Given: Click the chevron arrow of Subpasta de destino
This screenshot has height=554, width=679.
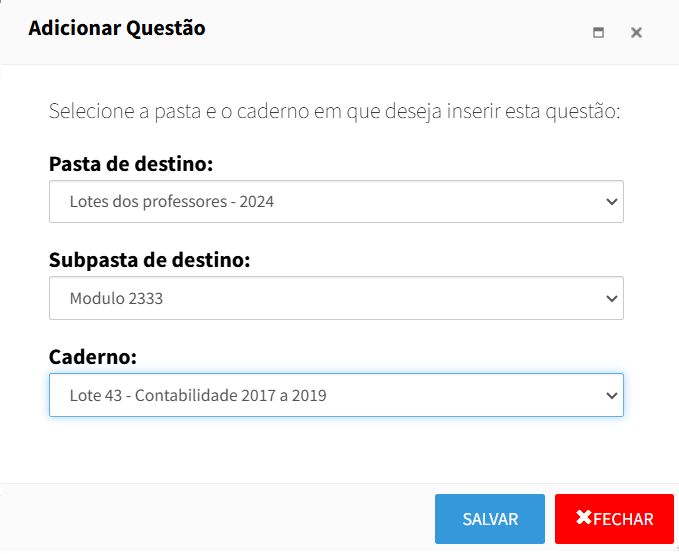Looking at the screenshot, I should (612, 298).
